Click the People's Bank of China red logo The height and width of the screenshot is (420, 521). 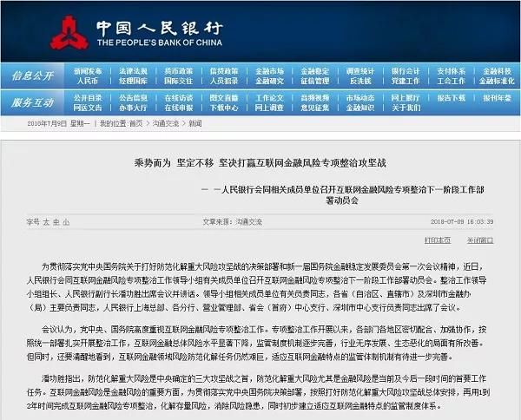[x=69, y=33]
